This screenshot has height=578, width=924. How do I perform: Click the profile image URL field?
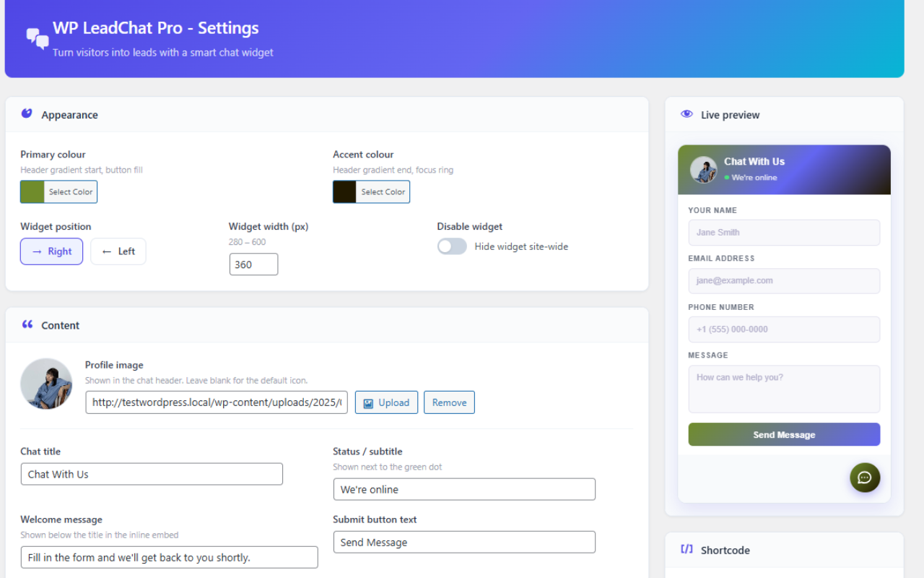(217, 402)
